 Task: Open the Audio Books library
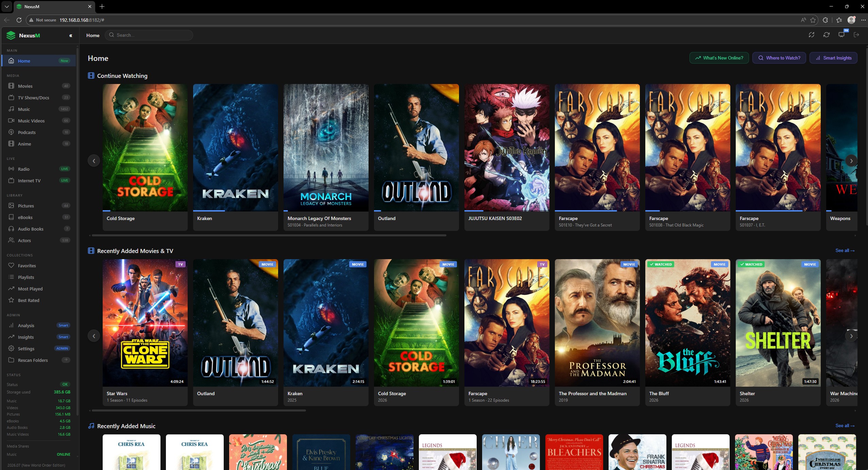30,229
